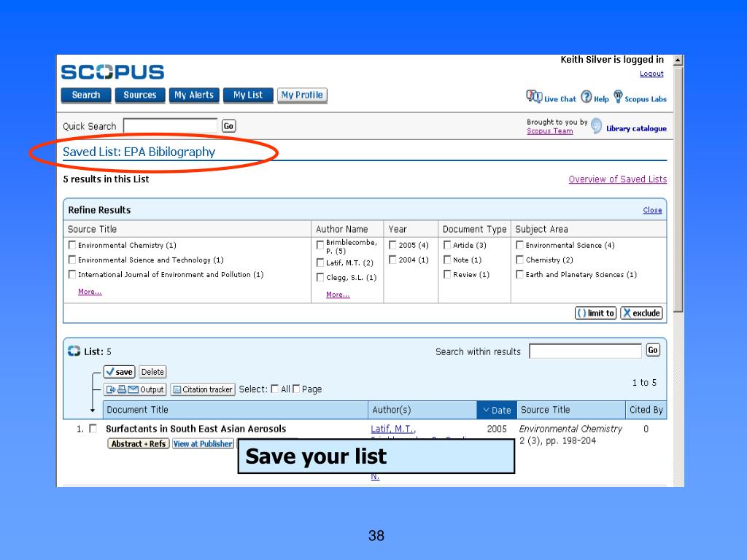Open the Search tab

point(86,96)
